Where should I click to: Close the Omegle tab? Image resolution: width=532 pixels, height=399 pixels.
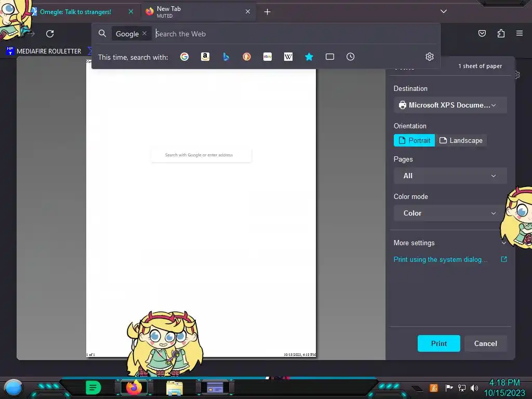point(130,11)
